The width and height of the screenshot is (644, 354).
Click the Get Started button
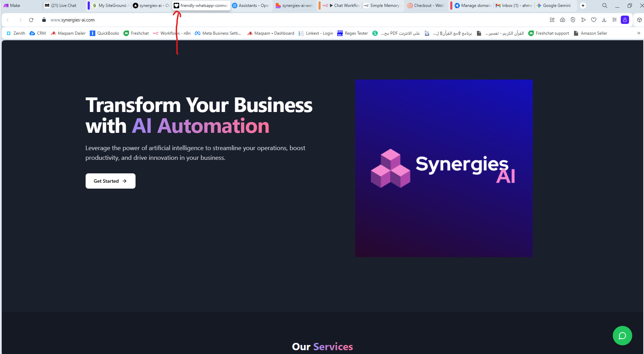coord(110,181)
